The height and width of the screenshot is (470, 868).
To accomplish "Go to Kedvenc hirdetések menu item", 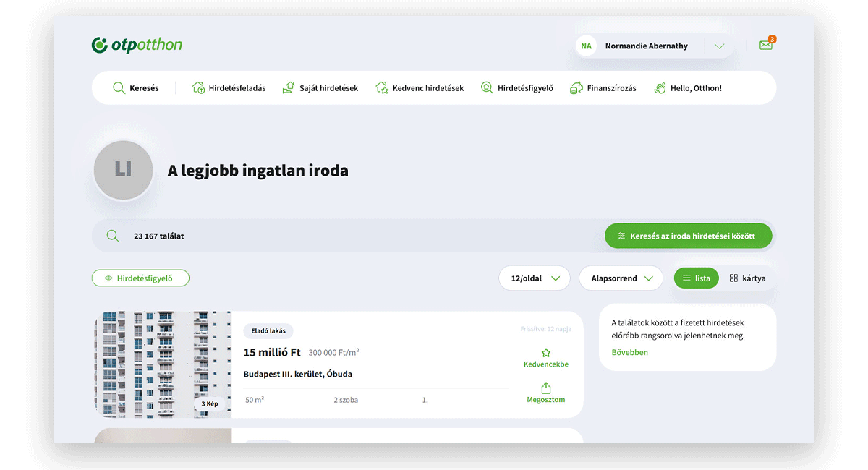I will (420, 88).
